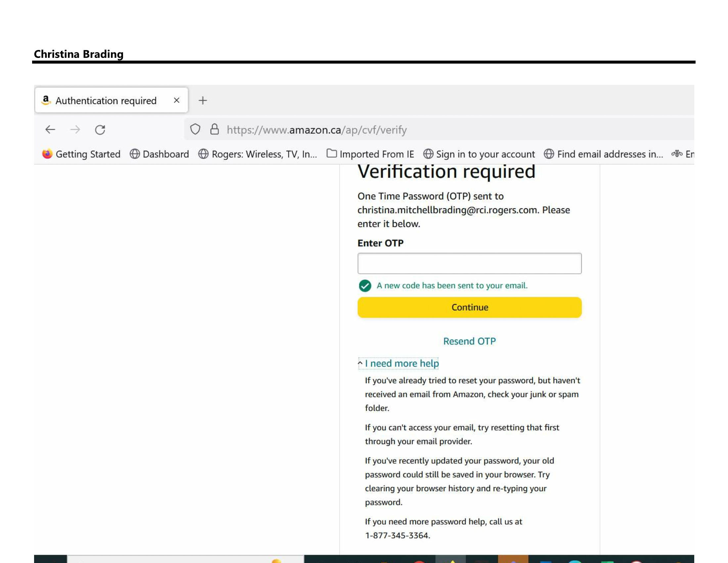This screenshot has height=563, width=728.
Task: Click the Forward navigation arrow
Action: (x=75, y=129)
